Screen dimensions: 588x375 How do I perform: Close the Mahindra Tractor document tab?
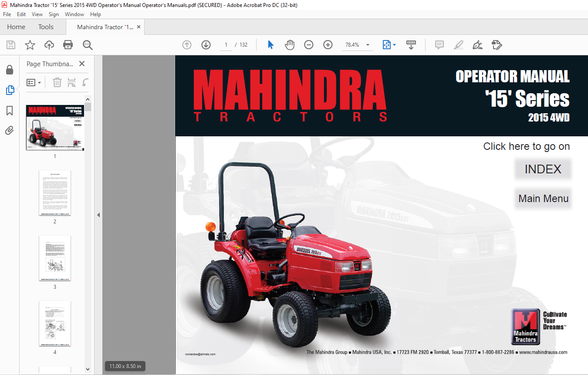[139, 27]
